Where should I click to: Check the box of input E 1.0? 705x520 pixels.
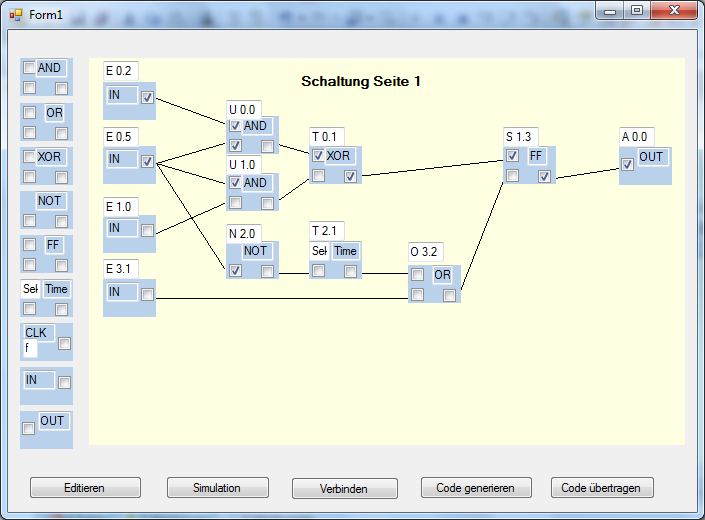tap(147, 231)
